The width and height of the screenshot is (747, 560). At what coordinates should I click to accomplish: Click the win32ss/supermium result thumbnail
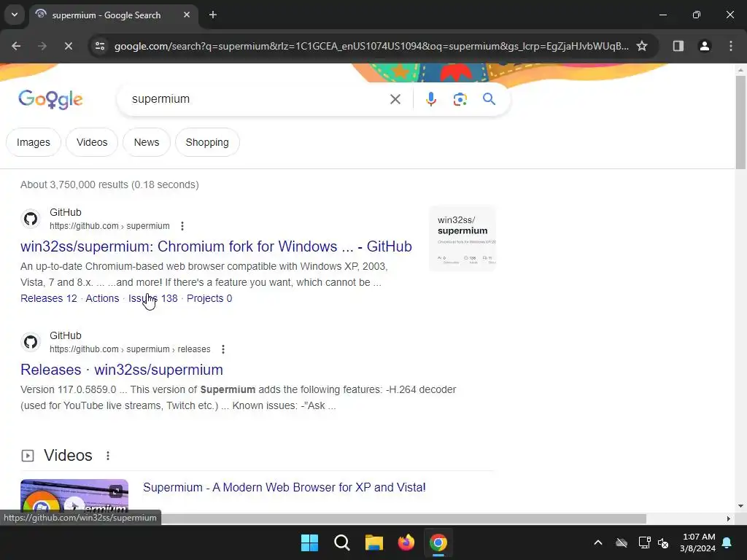pos(462,238)
